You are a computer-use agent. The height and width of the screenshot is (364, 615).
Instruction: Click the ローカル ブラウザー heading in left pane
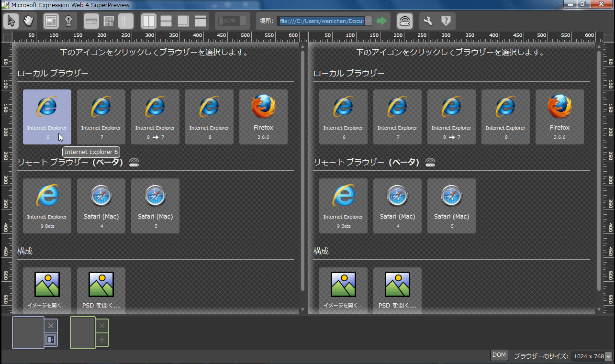pyautogui.click(x=53, y=73)
